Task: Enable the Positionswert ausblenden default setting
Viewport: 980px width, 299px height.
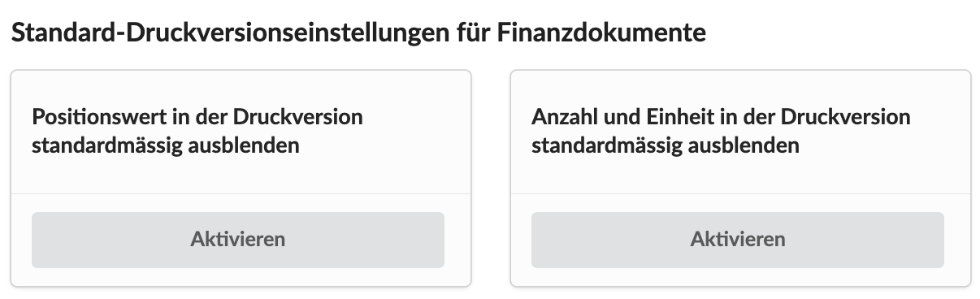Action: (238, 240)
